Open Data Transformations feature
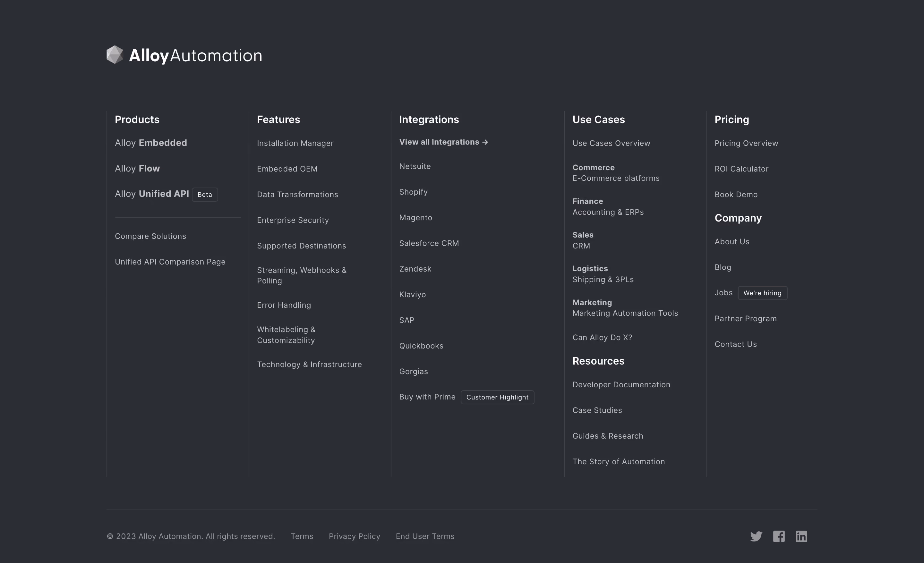 pos(297,195)
